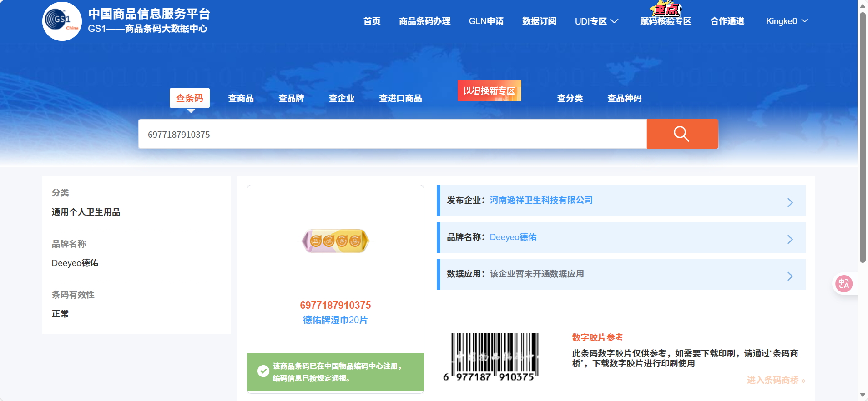Expand the 数据应用 row chevron
The width and height of the screenshot is (868, 401).
pyautogui.click(x=790, y=276)
